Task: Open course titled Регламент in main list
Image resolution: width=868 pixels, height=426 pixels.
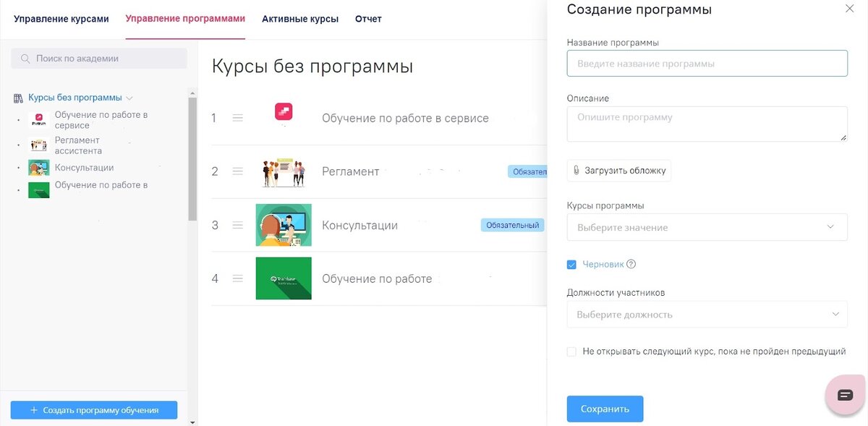Action: pos(350,171)
